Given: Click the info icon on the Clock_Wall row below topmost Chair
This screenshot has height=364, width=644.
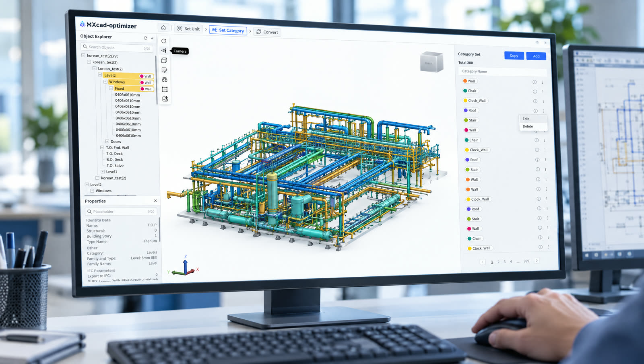Looking at the screenshot, I should point(535,101).
